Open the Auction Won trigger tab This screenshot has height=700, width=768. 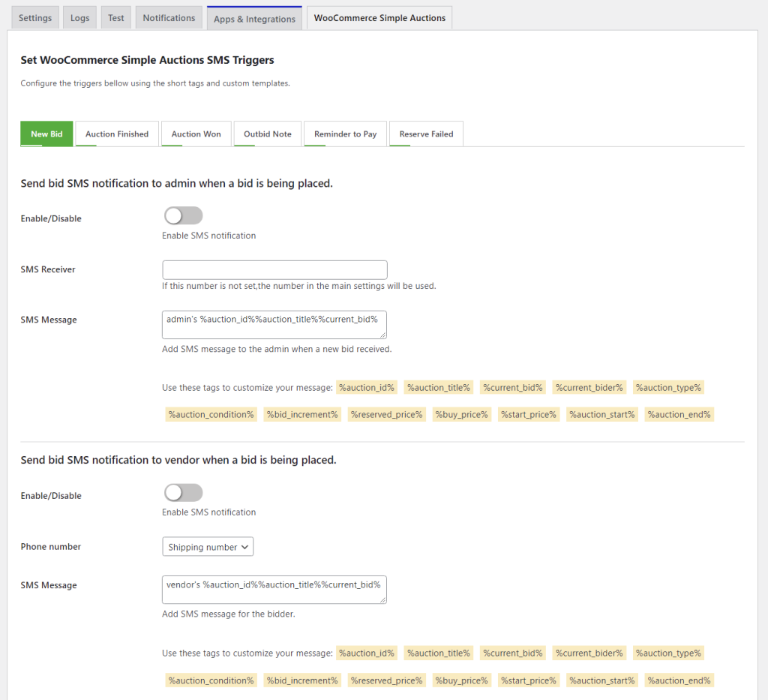pos(196,134)
